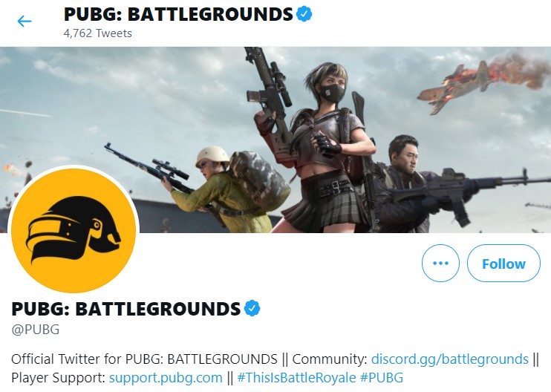
Task: Click the PUBG: BATTLEGROUNDS header title
Action: point(178,14)
